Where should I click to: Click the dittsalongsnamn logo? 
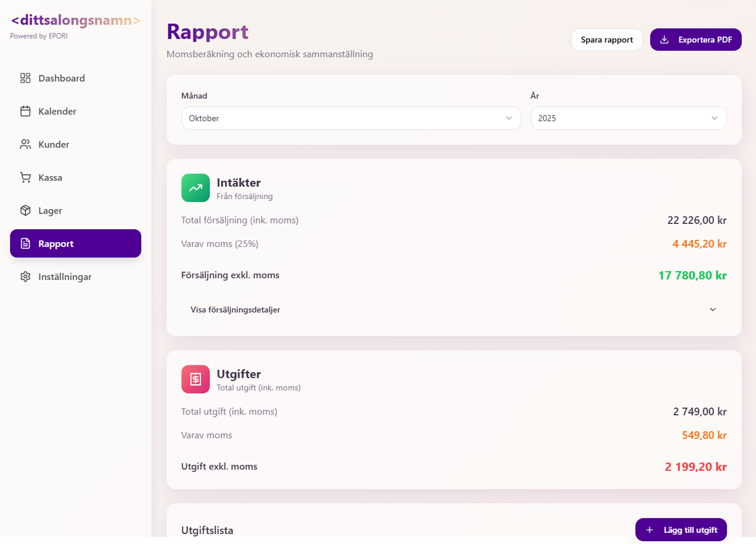click(76, 20)
